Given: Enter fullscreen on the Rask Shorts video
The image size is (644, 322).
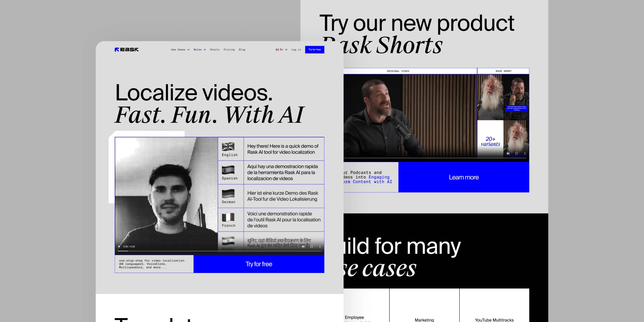Looking at the screenshot, I should point(516,153).
